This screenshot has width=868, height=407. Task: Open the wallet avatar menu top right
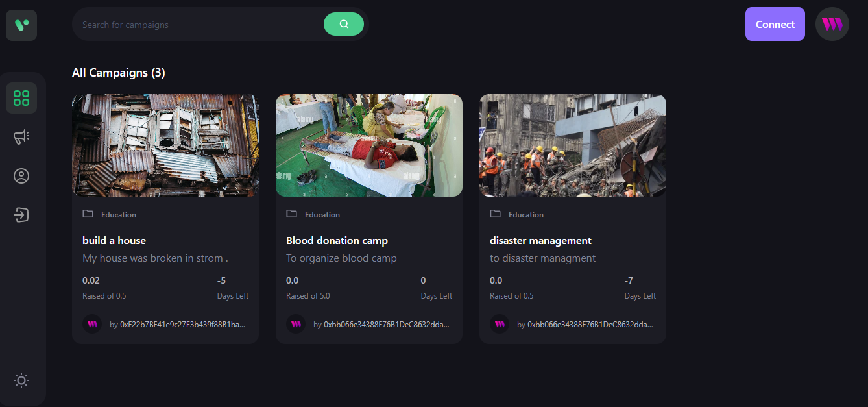point(832,24)
